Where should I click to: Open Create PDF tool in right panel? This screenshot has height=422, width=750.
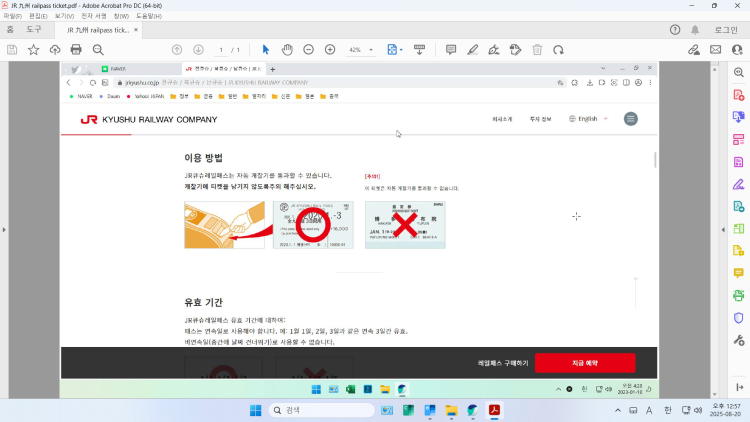coord(739,95)
